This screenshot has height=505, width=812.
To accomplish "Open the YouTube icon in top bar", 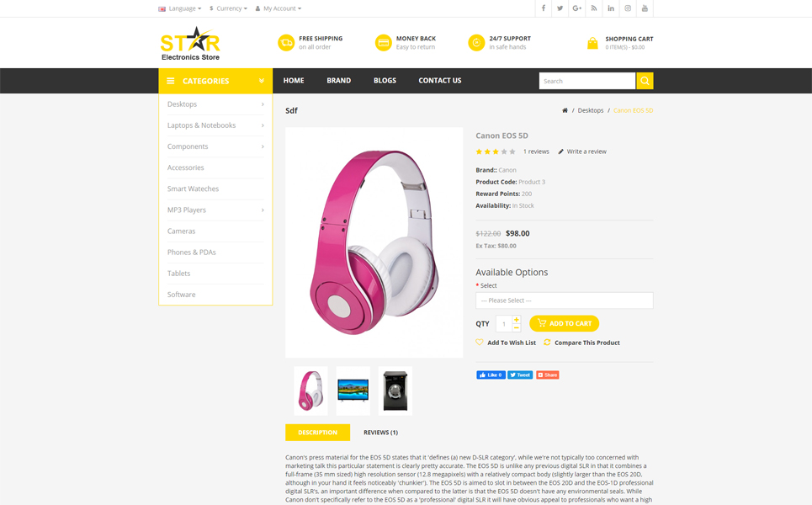I will (645, 8).
